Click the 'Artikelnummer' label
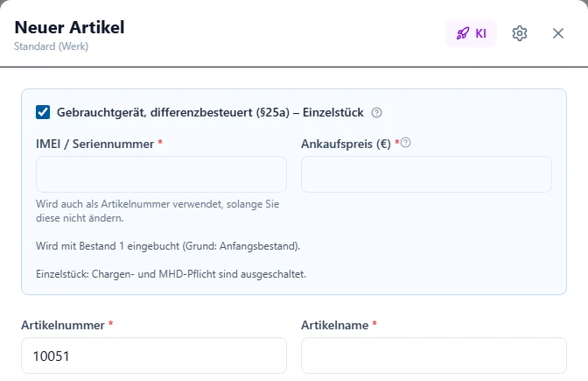 coord(63,325)
